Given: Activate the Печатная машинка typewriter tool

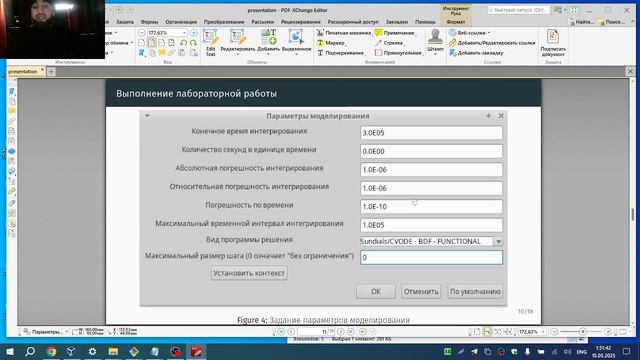Looking at the screenshot, I should [x=344, y=33].
